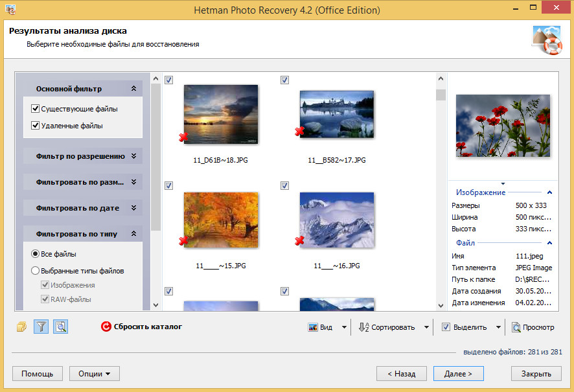This screenshot has height=392, width=574.
Task: Open the Вид view mode button
Action: [x=321, y=327]
